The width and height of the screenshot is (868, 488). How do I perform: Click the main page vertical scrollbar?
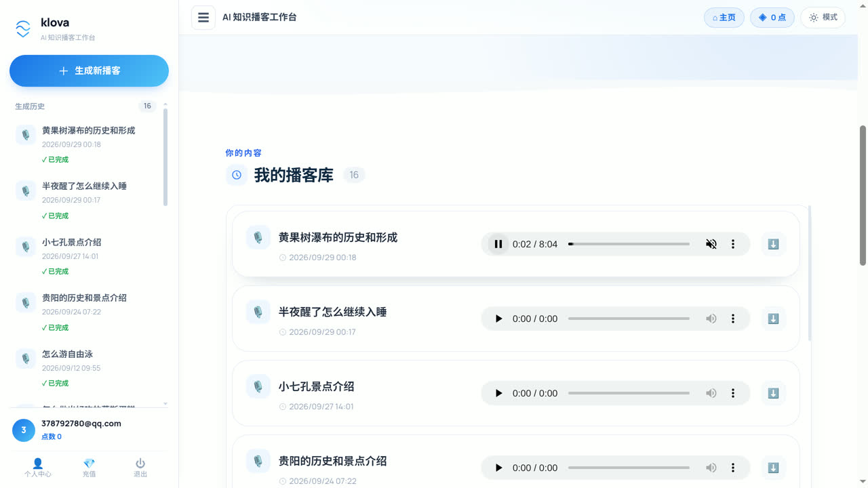[863, 195]
